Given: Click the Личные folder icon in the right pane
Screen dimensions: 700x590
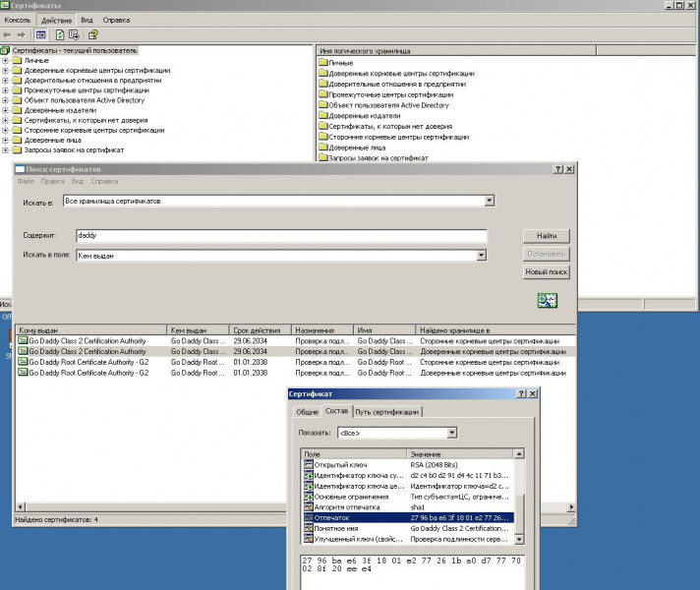Looking at the screenshot, I should click(323, 62).
